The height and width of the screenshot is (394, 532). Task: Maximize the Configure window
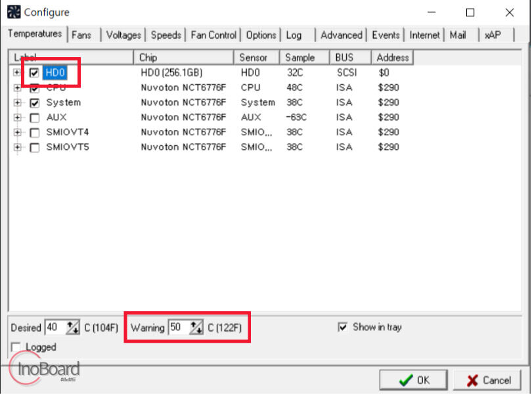click(470, 12)
